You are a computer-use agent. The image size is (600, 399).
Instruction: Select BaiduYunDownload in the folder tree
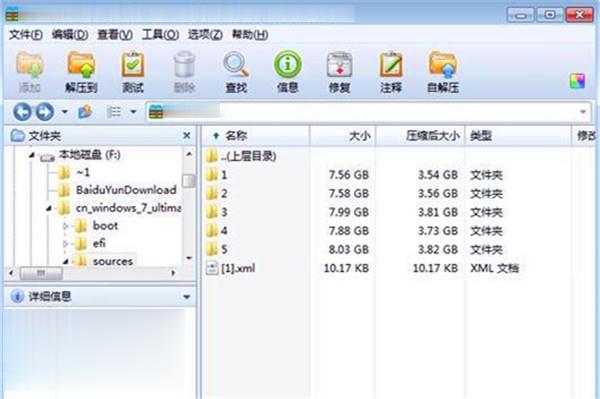pos(126,190)
